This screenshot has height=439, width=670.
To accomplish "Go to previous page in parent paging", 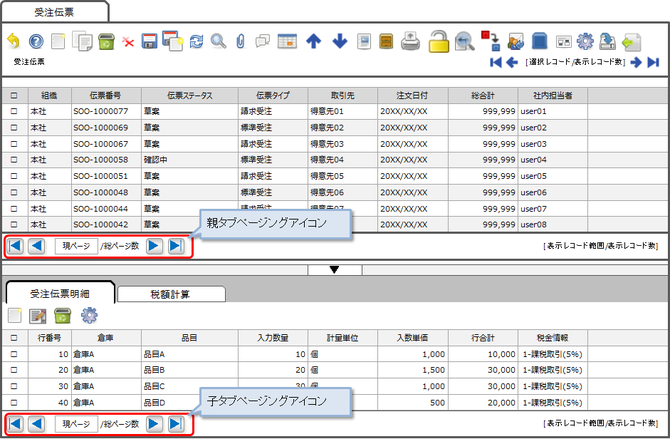I will (x=37, y=246).
